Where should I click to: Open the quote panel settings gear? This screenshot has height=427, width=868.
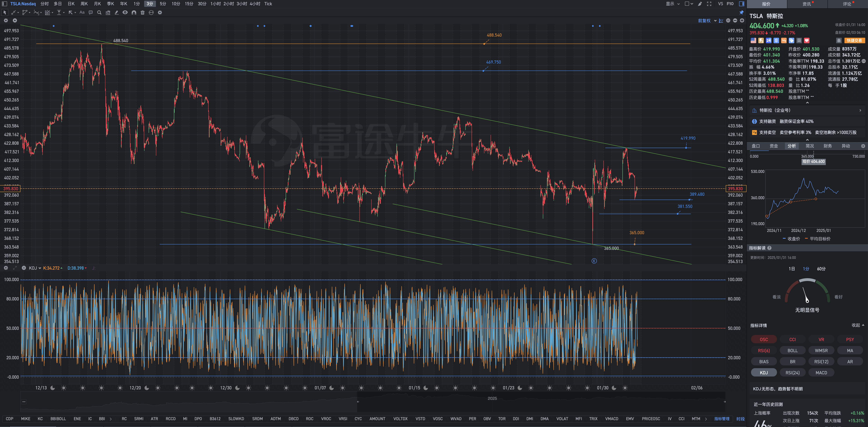(x=863, y=146)
